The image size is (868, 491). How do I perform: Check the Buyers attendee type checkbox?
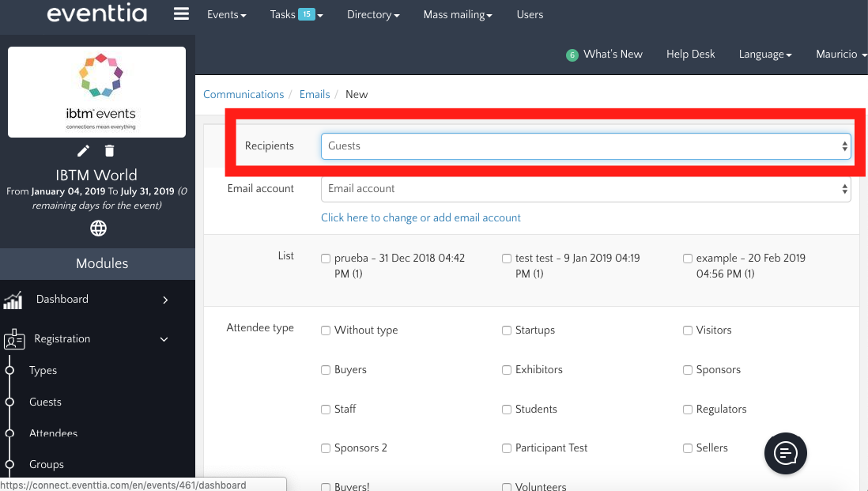326,370
